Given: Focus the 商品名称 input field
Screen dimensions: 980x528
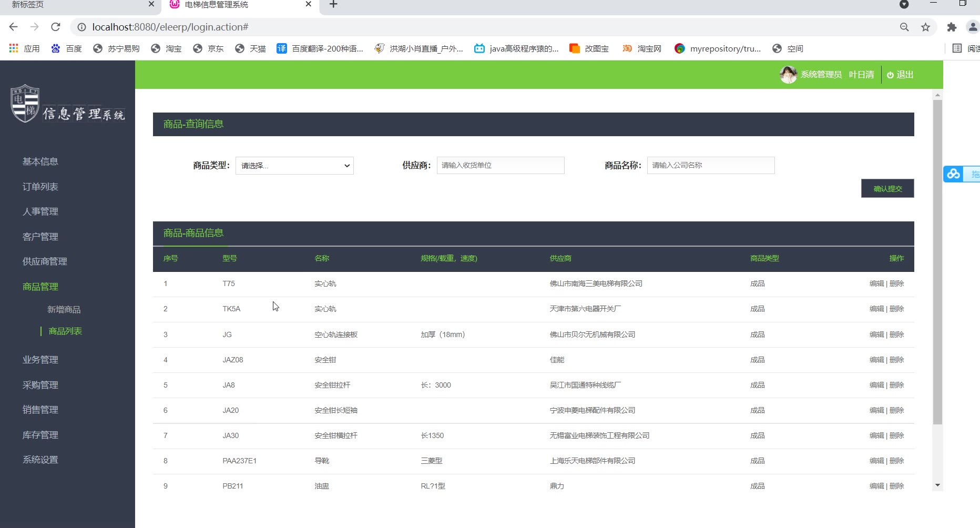Looking at the screenshot, I should (711, 165).
